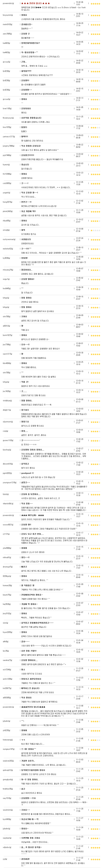103x868 pixels.
Task: Open reviewer profile vitamin08c
Action: point(8,503)
